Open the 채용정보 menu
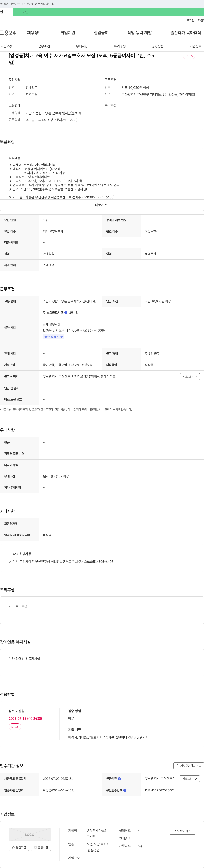Image resolution: width=204 pixels, height=868 pixels. coord(34,33)
